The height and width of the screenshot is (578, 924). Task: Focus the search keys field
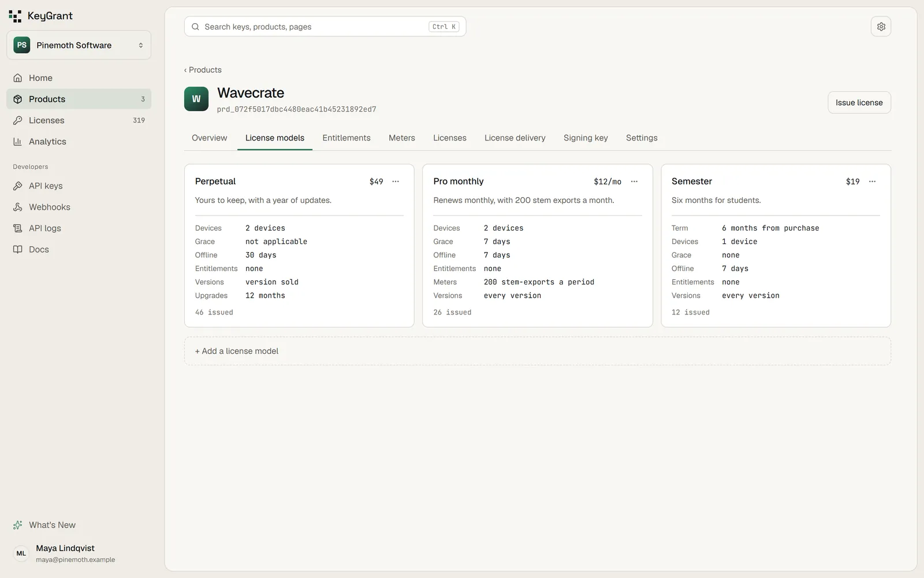pyautogui.click(x=325, y=27)
